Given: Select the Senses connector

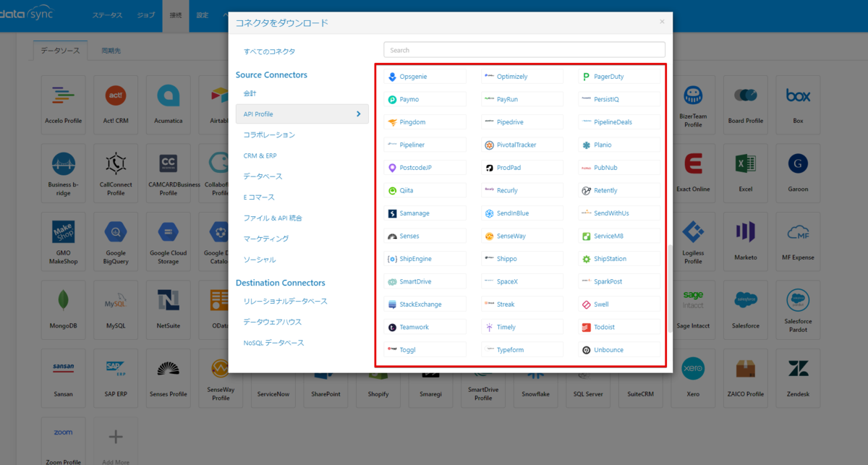Looking at the screenshot, I should click(x=425, y=236).
